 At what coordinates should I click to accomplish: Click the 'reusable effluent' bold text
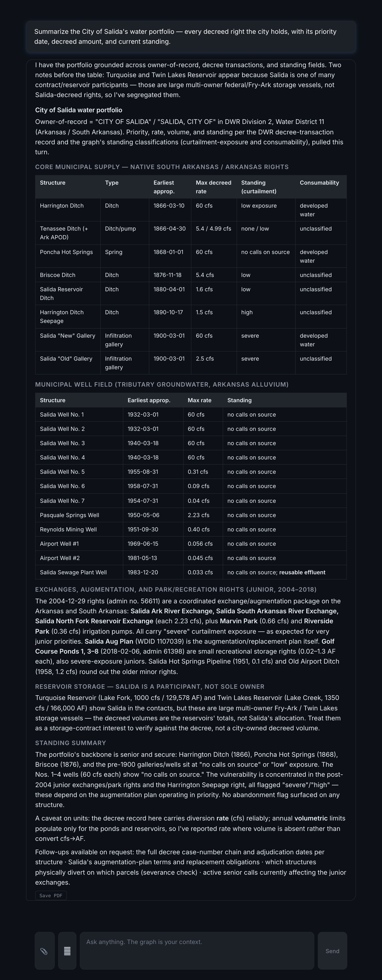[302, 572]
